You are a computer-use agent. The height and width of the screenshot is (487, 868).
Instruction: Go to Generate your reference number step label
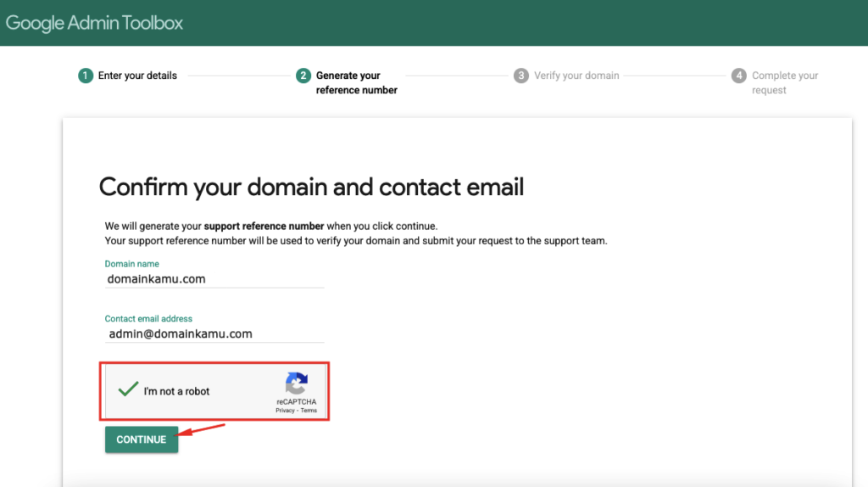coord(357,82)
